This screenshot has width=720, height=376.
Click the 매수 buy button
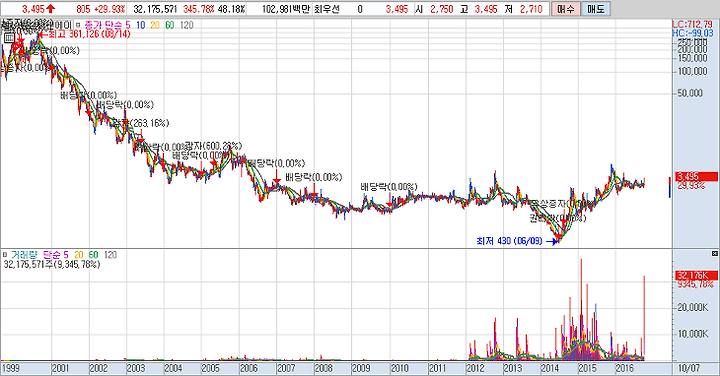pos(566,9)
